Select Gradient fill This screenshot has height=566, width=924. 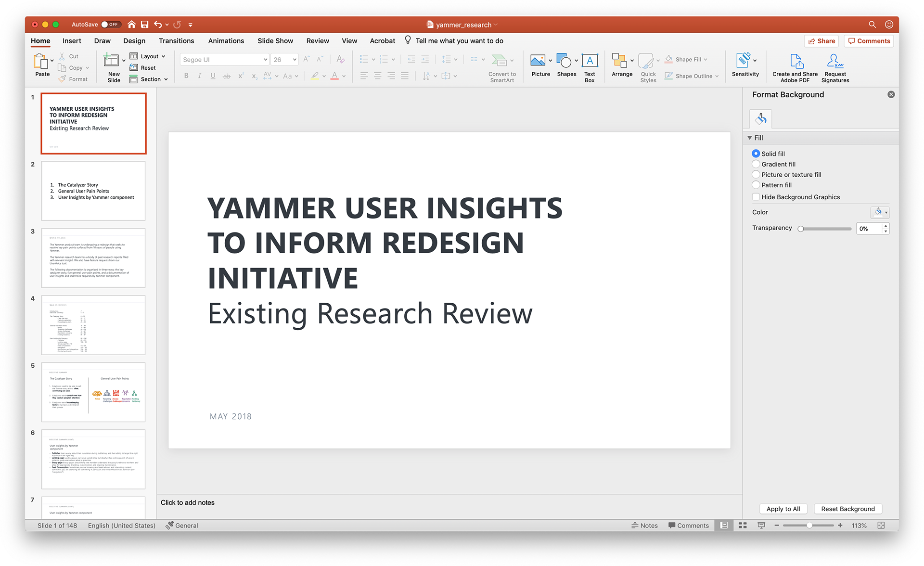pyautogui.click(x=756, y=164)
